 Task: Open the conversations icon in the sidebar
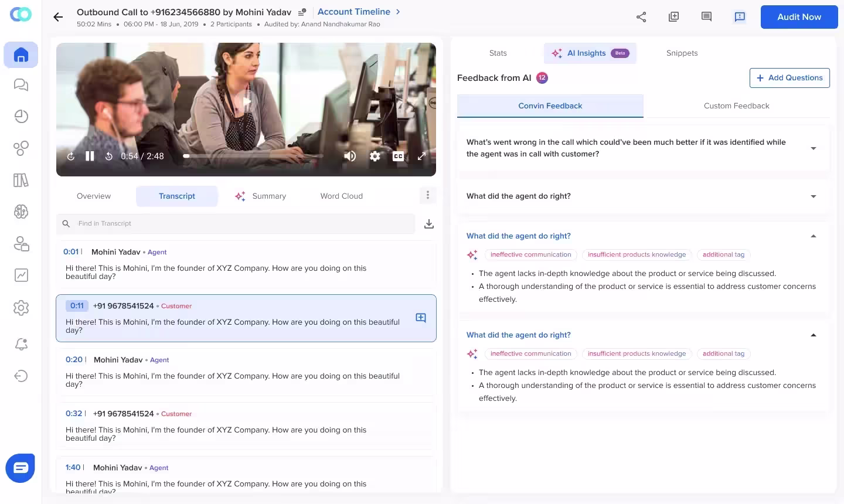click(21, 85)
